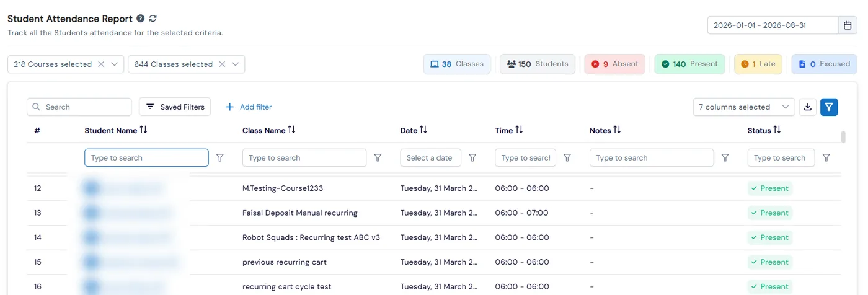This screenshot has width=868, height=295.
Task: Click time 06:00 - 07:00 in row 13
Action: tap(521, 213)
